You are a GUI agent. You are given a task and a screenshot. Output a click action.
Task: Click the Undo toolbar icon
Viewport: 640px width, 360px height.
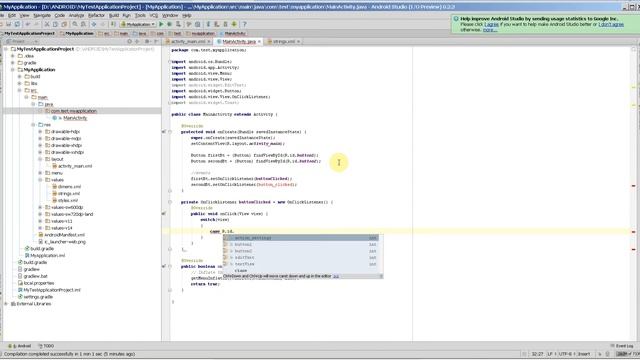coord(28,24)
